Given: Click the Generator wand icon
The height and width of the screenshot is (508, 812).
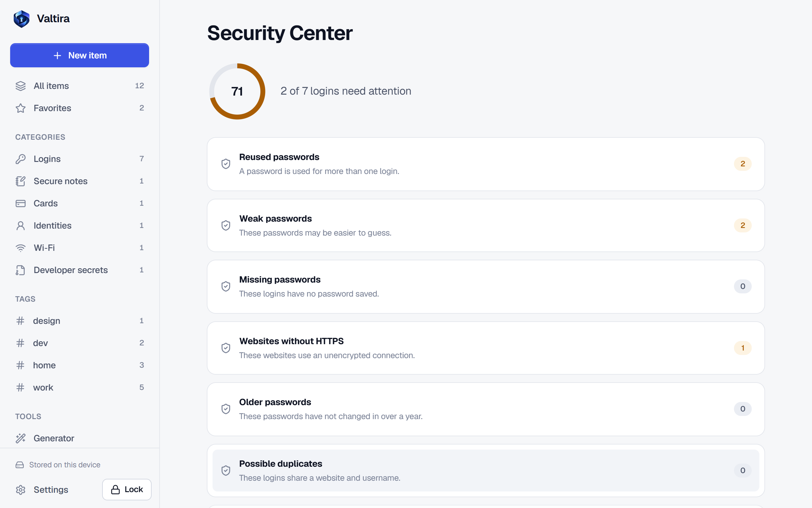Looking at the screenshot, I should pyautogui.click(x=21, y=438).
